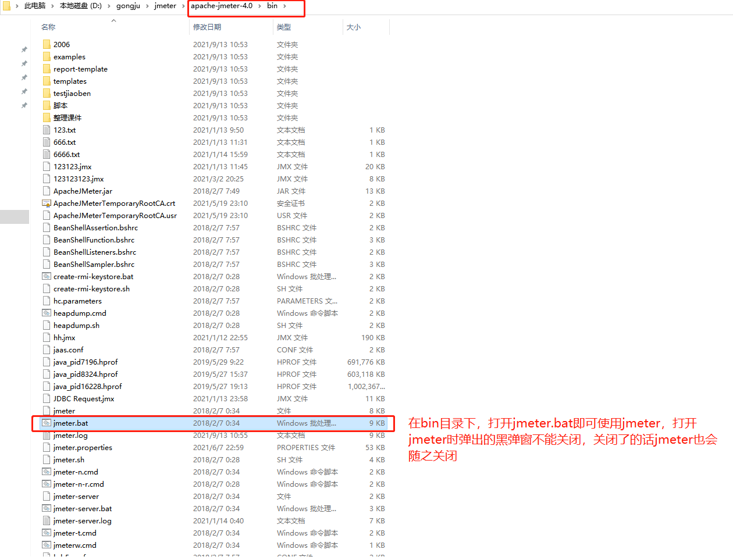The image size is (733, 560).
Task: Expand the chevron after 本地磁盘 (D:)
Action: click(109, 6)
